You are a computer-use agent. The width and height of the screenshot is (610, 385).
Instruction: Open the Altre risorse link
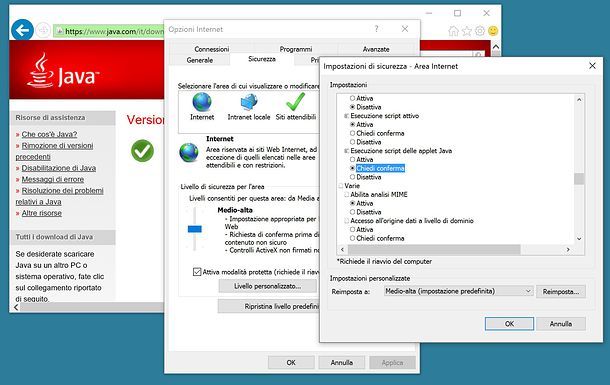42,213
